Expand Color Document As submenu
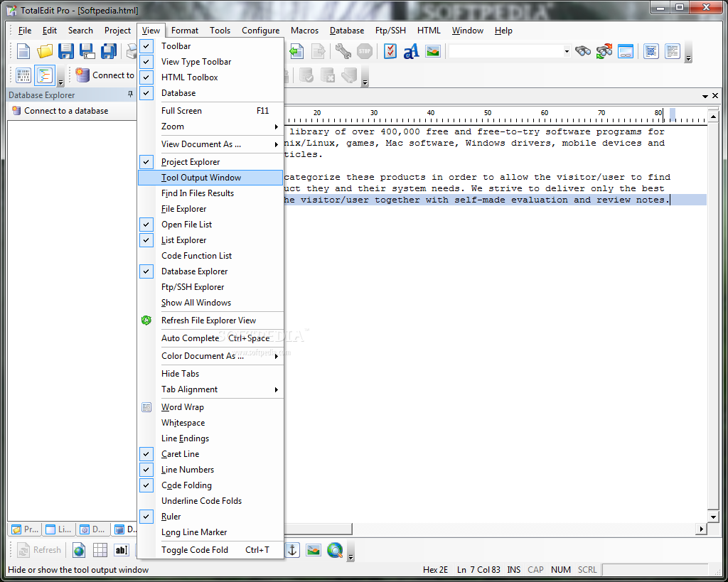This screenshot has height=582, width=728. 210,356
